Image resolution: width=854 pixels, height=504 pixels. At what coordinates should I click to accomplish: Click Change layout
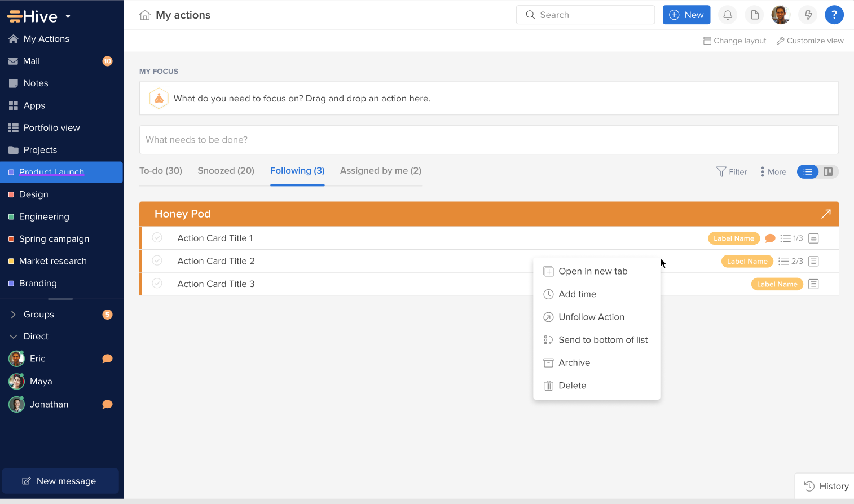(x=735, y=41)
